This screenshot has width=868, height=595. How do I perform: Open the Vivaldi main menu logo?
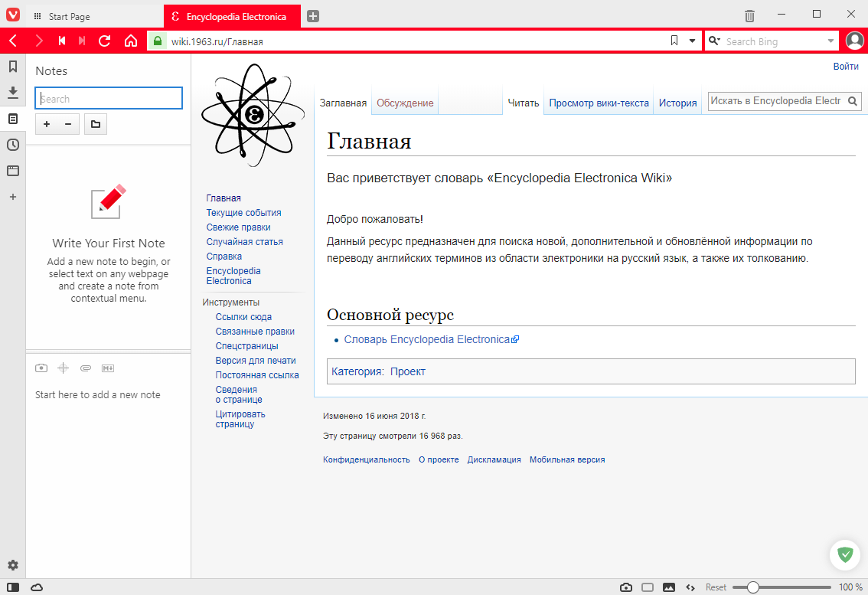[12, 15]
